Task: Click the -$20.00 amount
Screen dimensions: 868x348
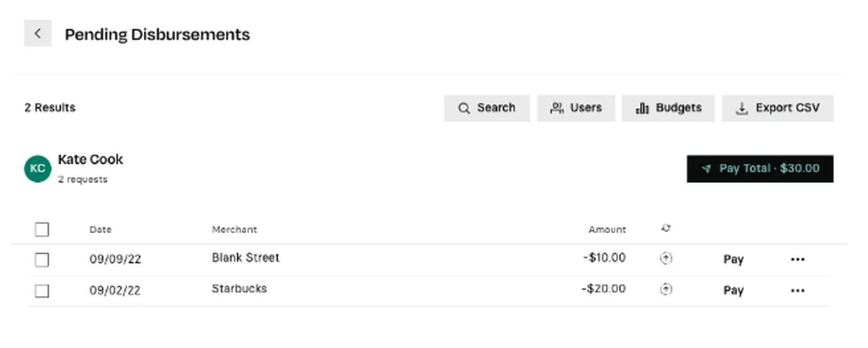Action: pos(604,288)
